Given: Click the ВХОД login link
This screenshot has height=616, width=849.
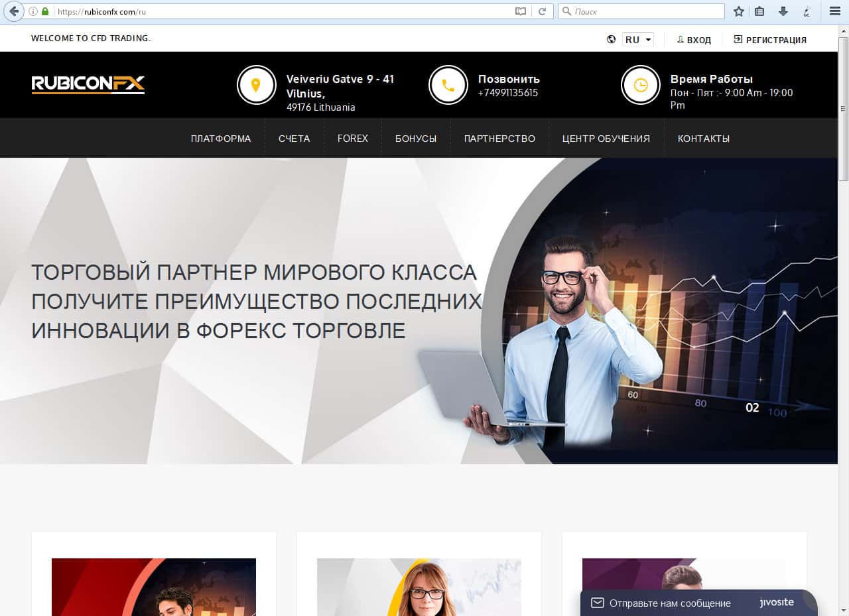Looking at the screenshot, I should (694, 40).
